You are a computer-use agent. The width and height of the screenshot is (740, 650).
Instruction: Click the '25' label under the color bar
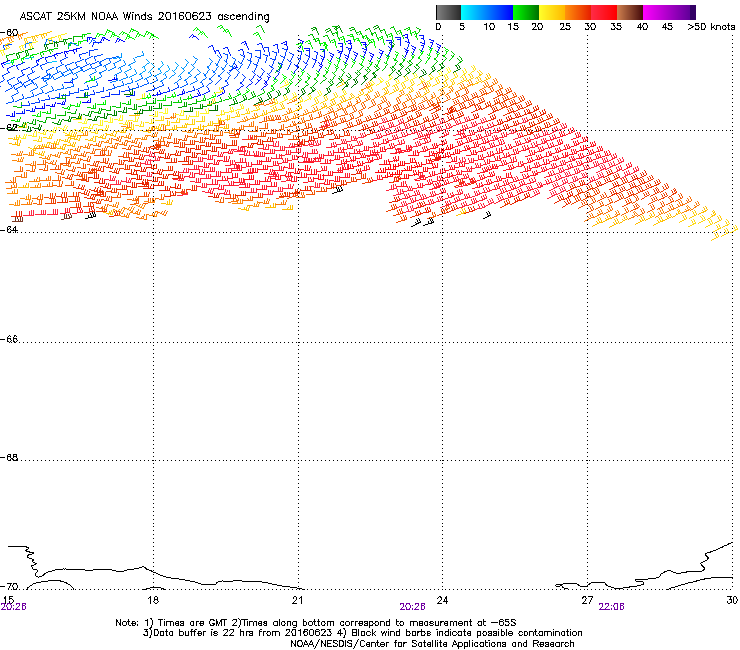(565, 27)
